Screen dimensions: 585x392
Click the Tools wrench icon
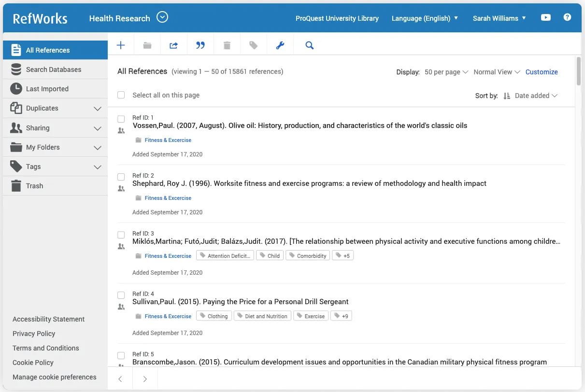pyautogui.click(x=280, y=45)
